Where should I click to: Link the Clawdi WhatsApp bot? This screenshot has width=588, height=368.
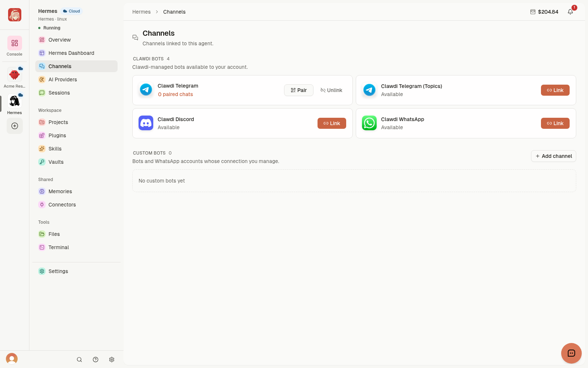coord(555,123)
